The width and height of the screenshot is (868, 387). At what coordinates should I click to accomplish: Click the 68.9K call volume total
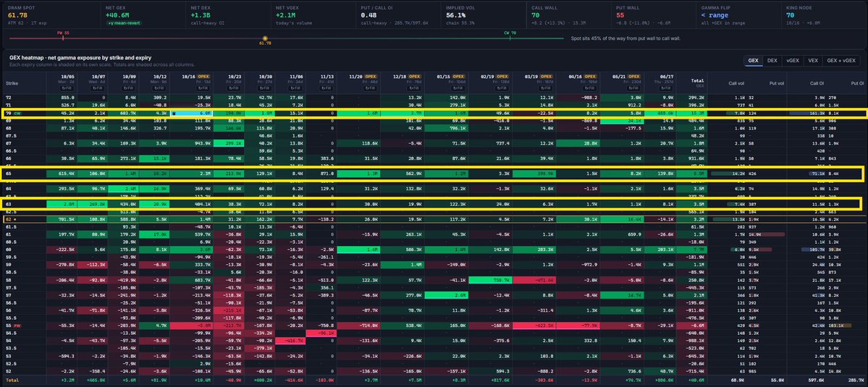(738, 380)
